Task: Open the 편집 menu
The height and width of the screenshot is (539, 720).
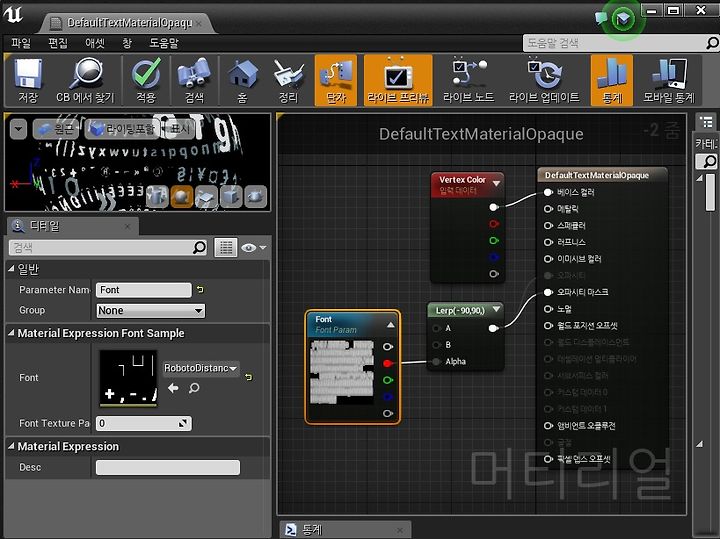Action: pyautogui.click(x=58, y=43)
